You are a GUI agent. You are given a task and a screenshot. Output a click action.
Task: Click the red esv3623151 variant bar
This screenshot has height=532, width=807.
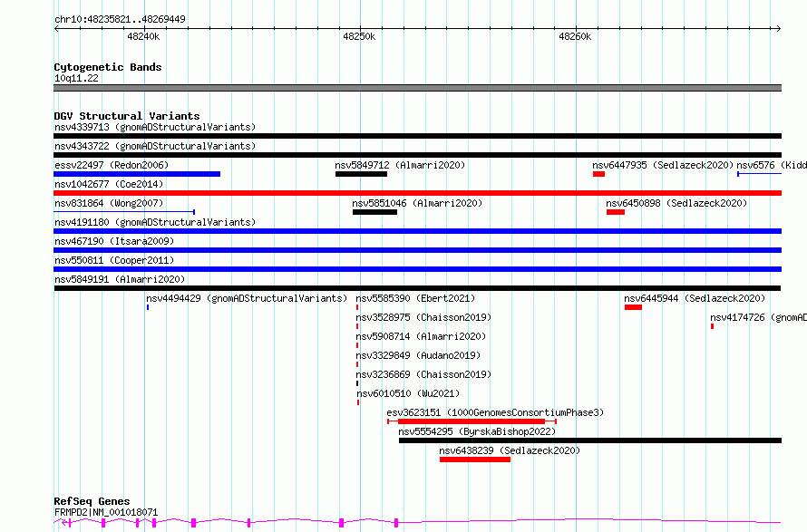pos(472,421)
